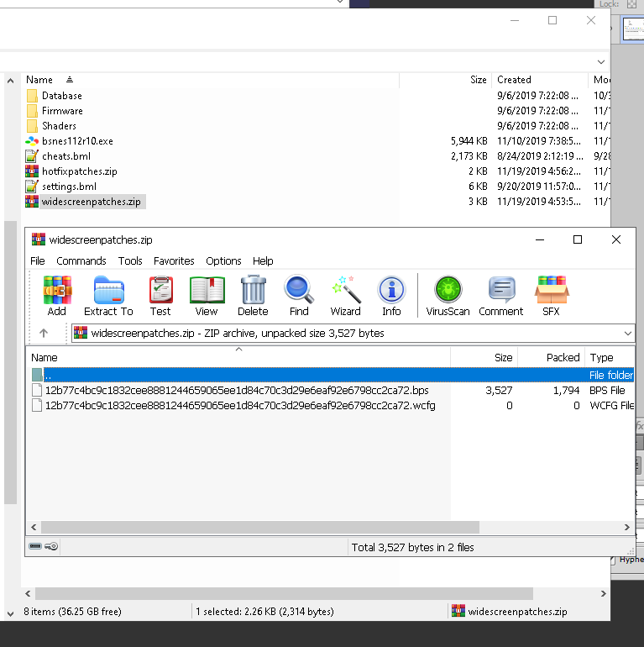Open the View file tool
The width and height of the screenshot is (644, 647).
point(207,290)
